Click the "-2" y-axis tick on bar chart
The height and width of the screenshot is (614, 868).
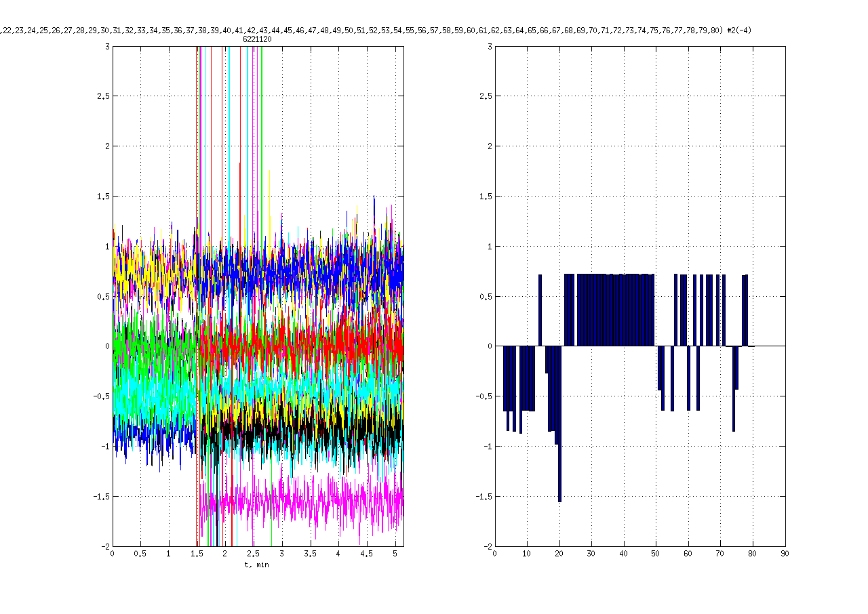pos(486,546)
